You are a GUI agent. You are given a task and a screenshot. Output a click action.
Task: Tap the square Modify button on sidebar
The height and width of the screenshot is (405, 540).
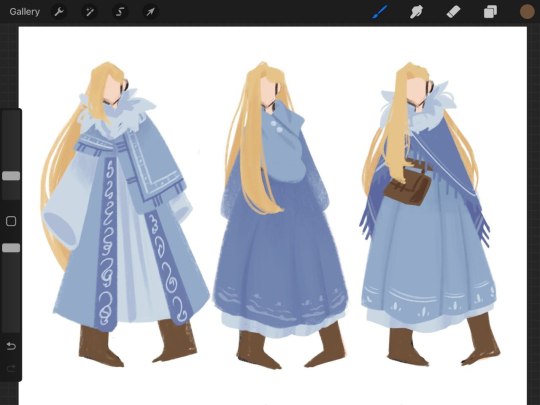click(x=11, y=221)
